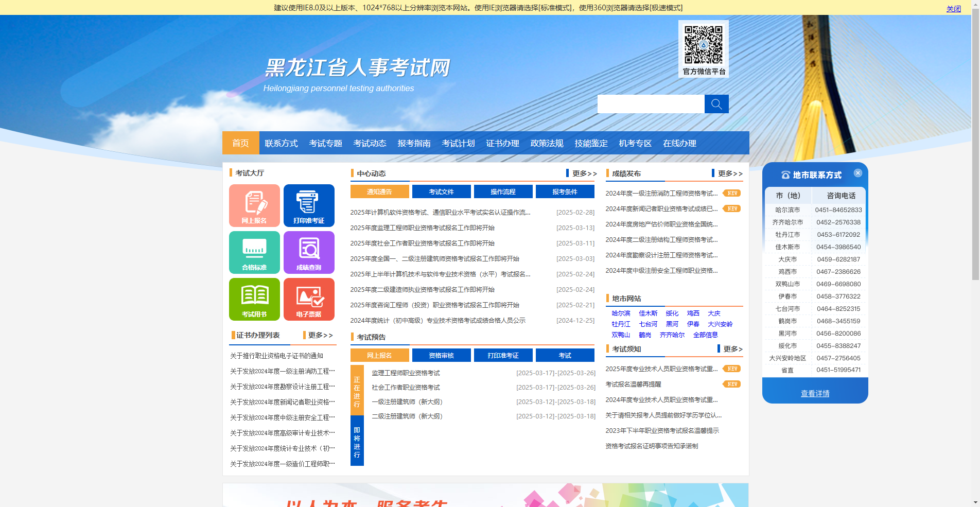
Task: Click the purple 成绩查询 icon
Action: pyautogui.click(x=309, y=252)
